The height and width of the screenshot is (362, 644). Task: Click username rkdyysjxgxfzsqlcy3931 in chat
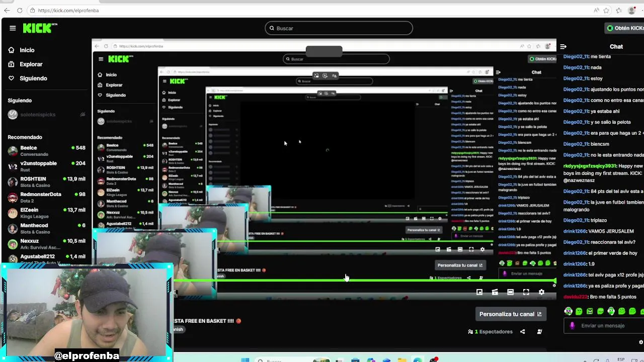[590, 166]
